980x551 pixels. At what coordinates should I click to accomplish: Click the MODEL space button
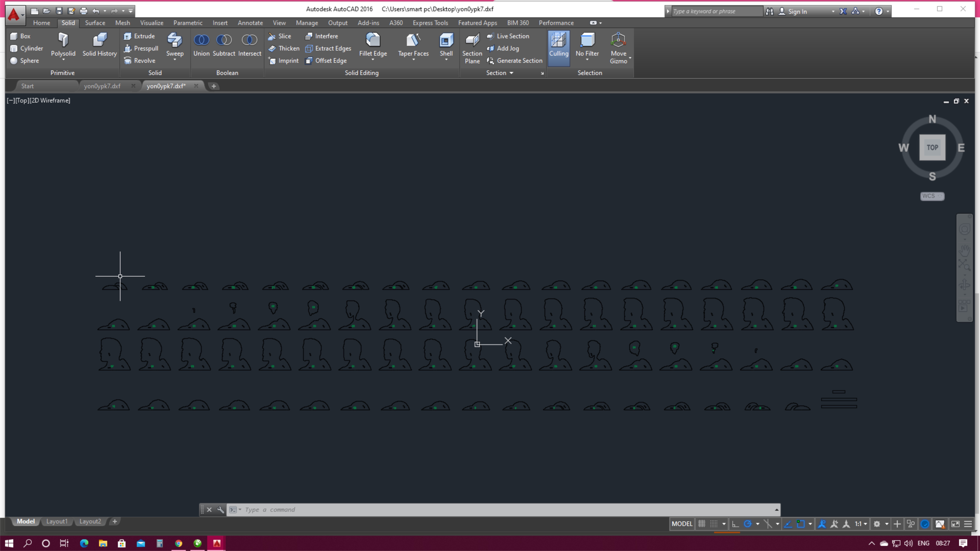tap(682, 524)
